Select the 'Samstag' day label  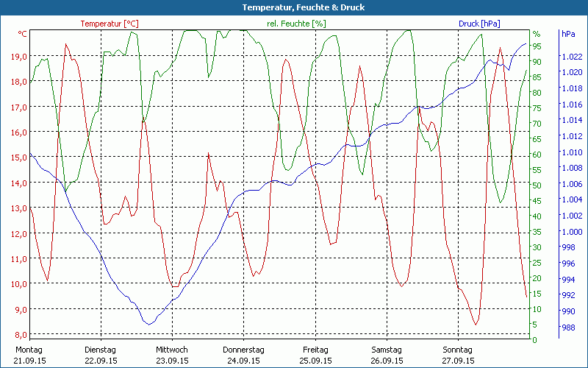click(x=387, y=350)
